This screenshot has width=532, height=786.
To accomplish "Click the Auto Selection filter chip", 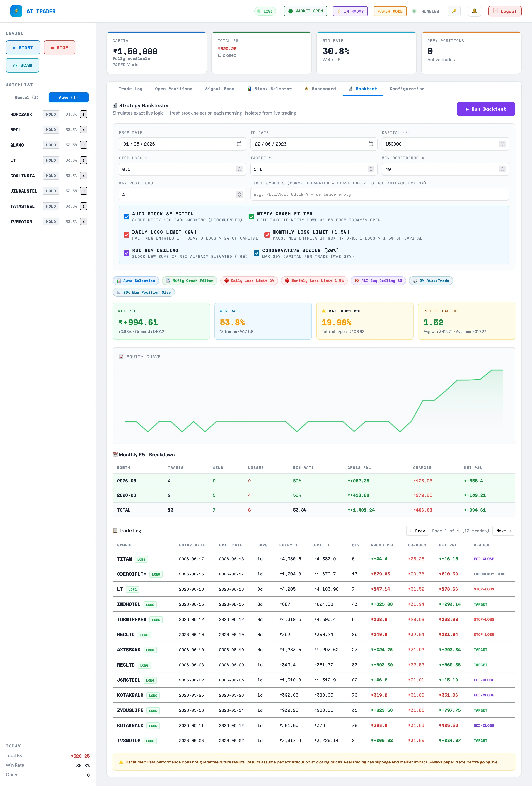I will (136, 281).
